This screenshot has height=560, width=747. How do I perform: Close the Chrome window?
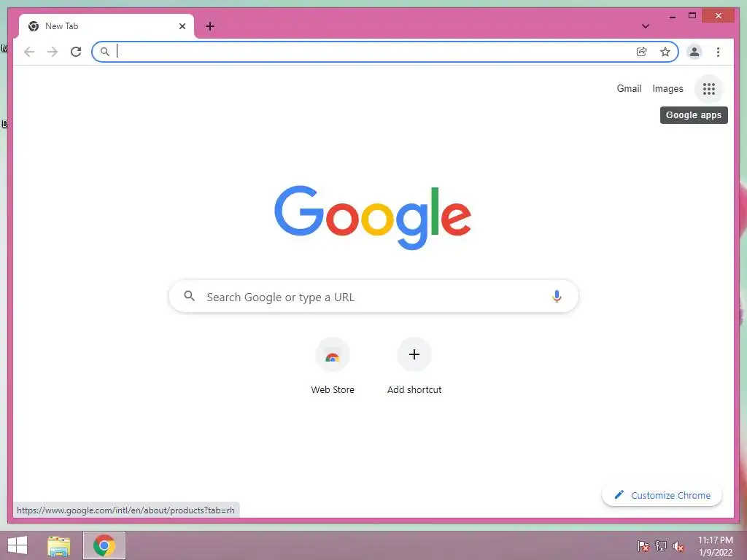coord(719,16)
